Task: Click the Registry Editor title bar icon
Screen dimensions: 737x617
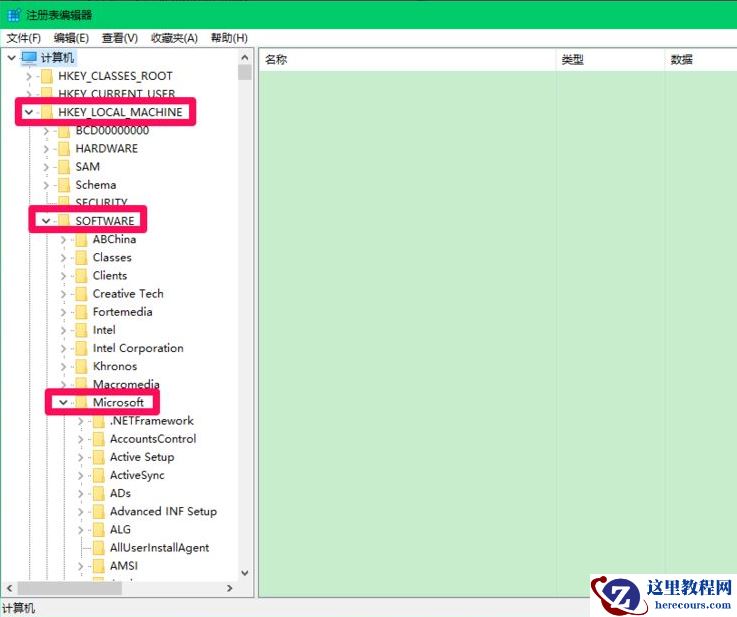Action: (14, 15)
